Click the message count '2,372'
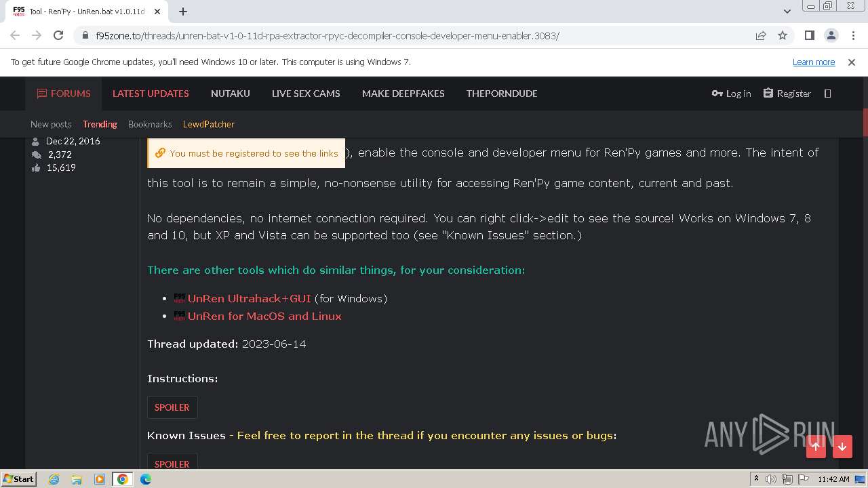The width and height of the screenshot is (868, 488). [60, 155]
